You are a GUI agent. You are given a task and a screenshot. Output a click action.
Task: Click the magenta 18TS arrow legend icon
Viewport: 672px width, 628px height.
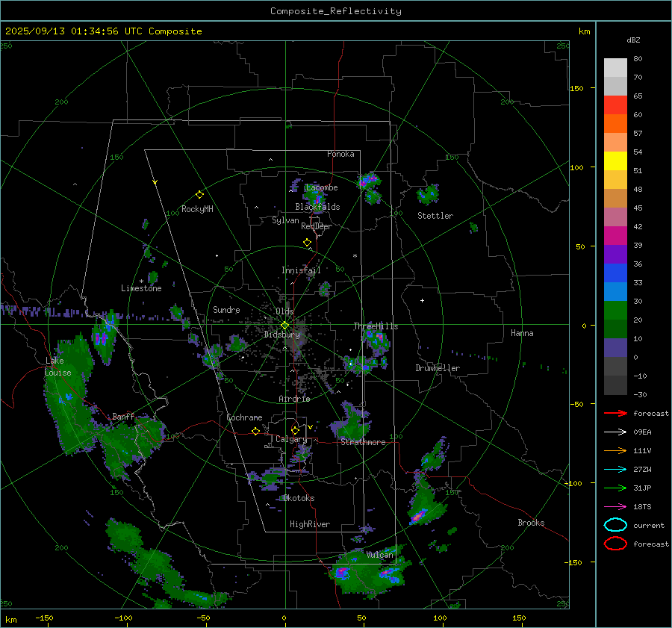coord(615,507)
